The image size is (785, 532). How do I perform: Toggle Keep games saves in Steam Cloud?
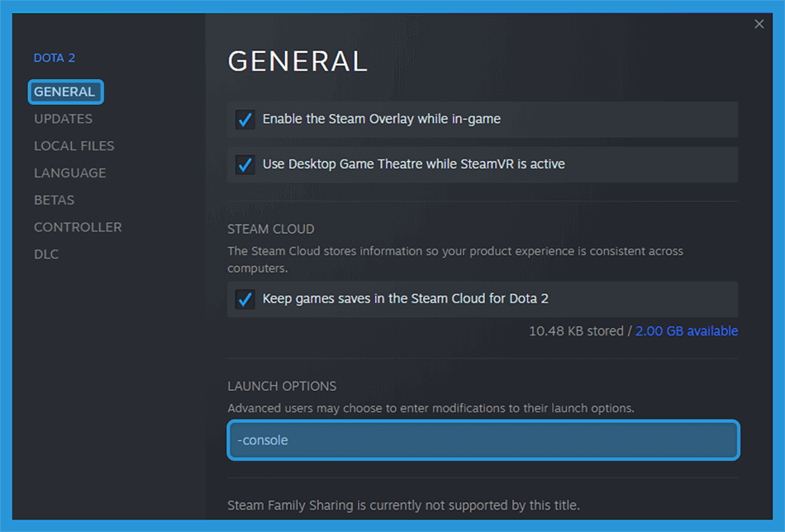(x=245, y=299)
